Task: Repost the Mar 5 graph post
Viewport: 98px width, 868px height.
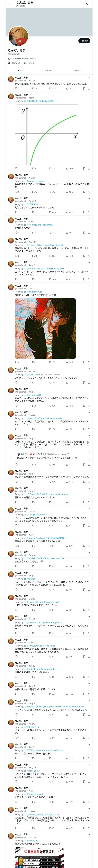Action: pos(34,169)
